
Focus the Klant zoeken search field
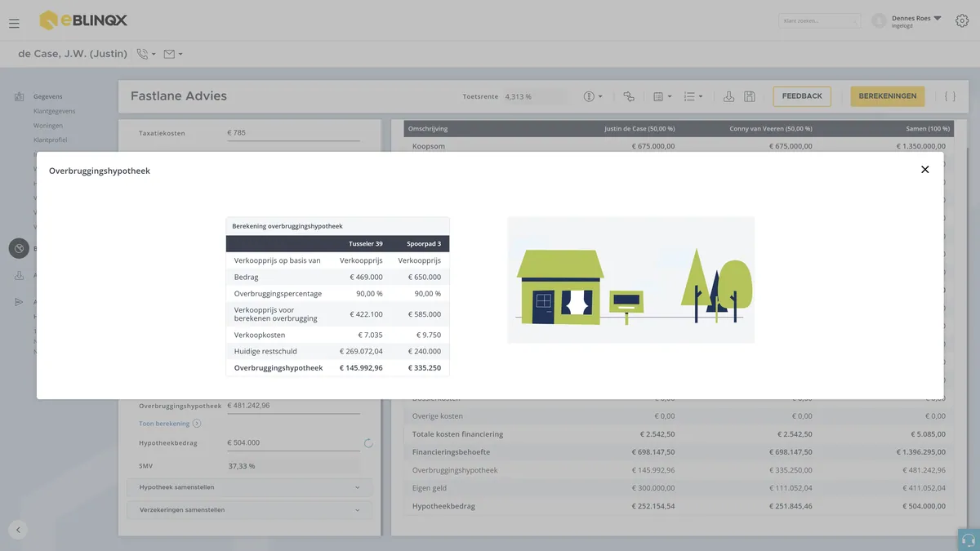point(819,20)
